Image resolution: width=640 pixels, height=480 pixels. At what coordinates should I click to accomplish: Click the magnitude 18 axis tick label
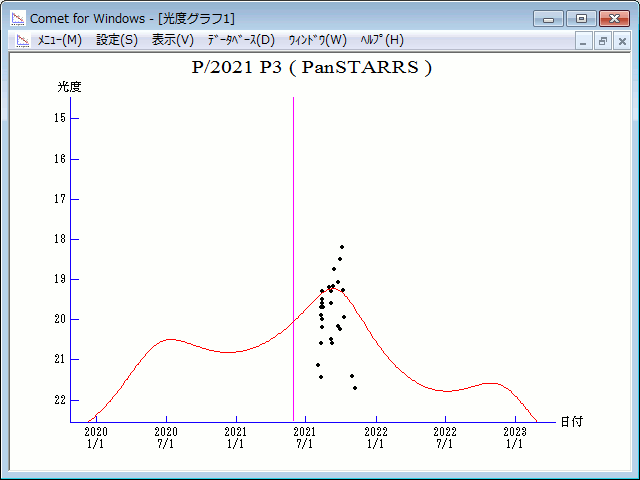[60, 239]
